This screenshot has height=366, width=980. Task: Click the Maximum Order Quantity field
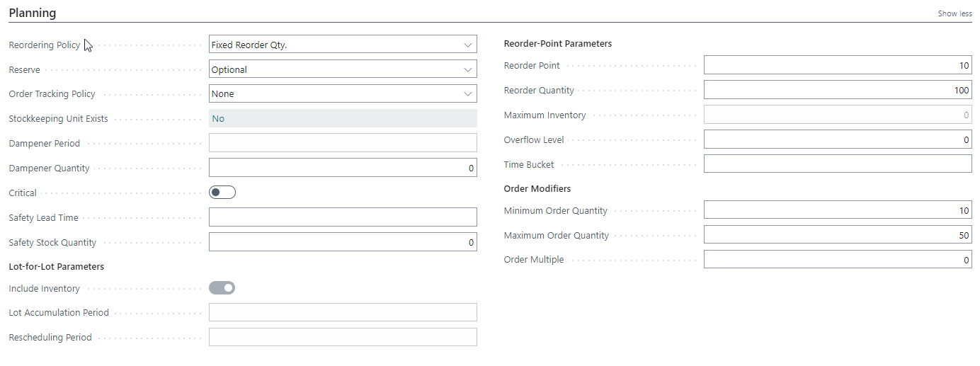coord(838,235)
